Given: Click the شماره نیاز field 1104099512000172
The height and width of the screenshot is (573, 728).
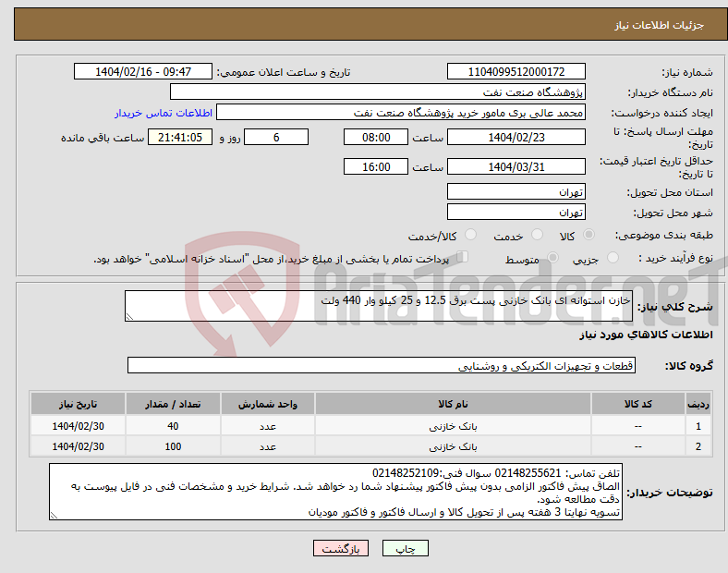Looking at the screenshot, I should click(x=516, y=71).
